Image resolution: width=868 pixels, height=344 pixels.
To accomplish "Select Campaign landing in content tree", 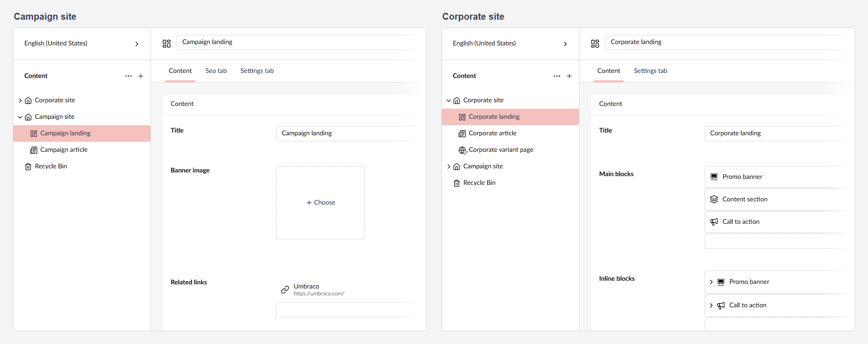I will point(82,133).
